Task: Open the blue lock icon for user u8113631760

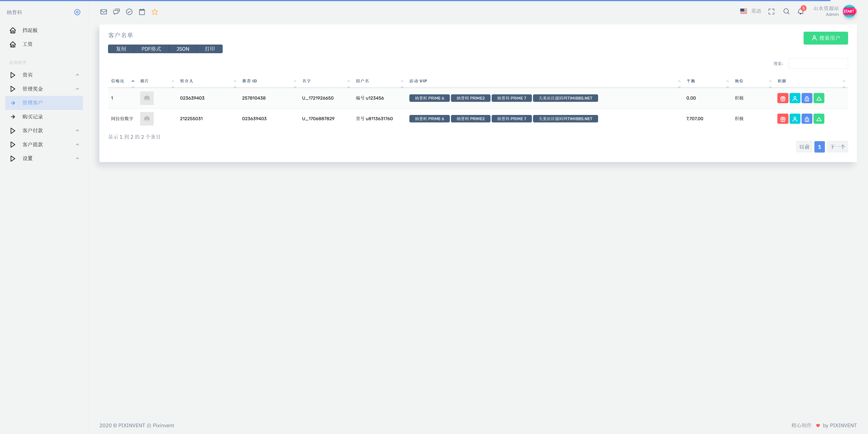Action: (x=807, y=118)
